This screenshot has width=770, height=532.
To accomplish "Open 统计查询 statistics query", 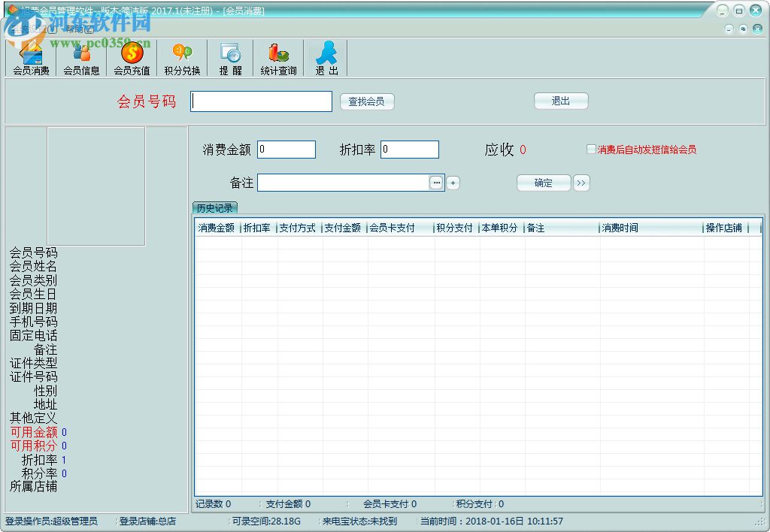I will (x=278, y=57).
